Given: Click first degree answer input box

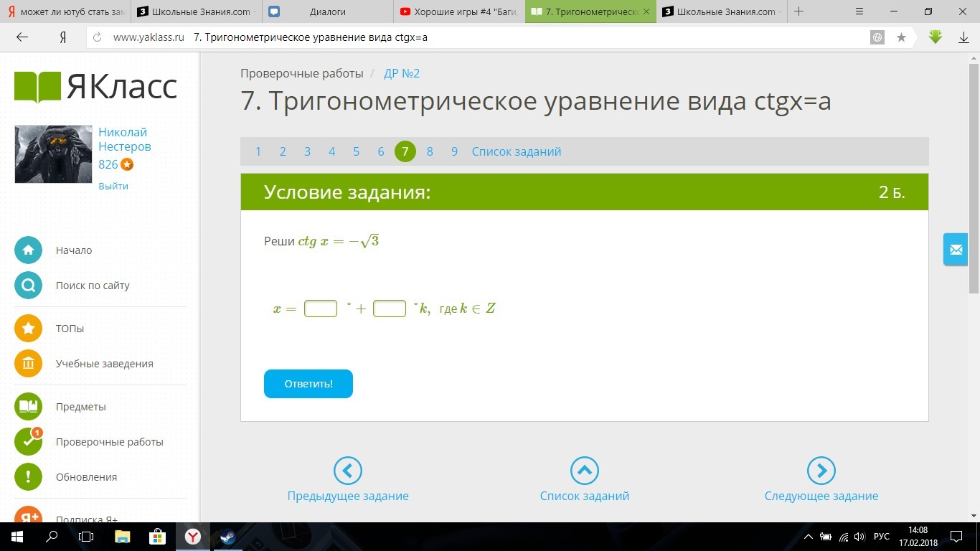Looking at the screenshot, I should tap(321, 309).
